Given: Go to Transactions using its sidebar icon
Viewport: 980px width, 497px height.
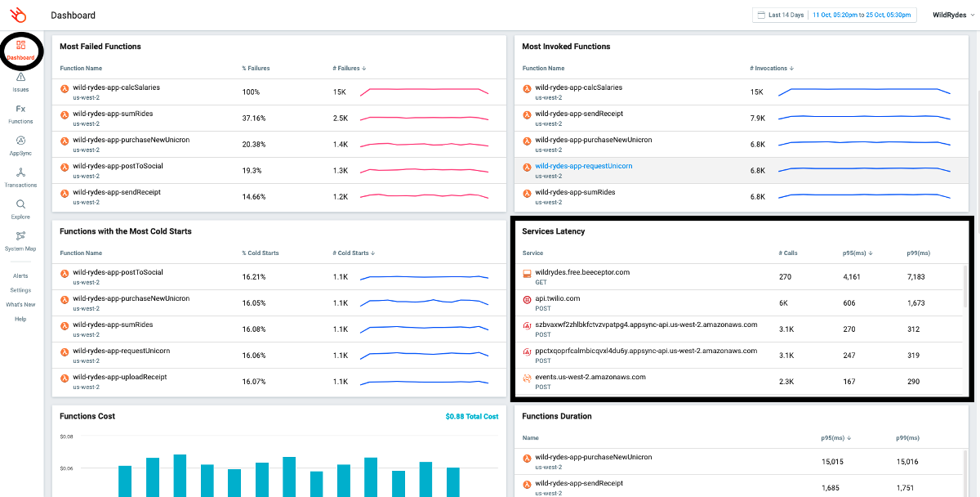Looking at the screenshot, I should 20,177.
